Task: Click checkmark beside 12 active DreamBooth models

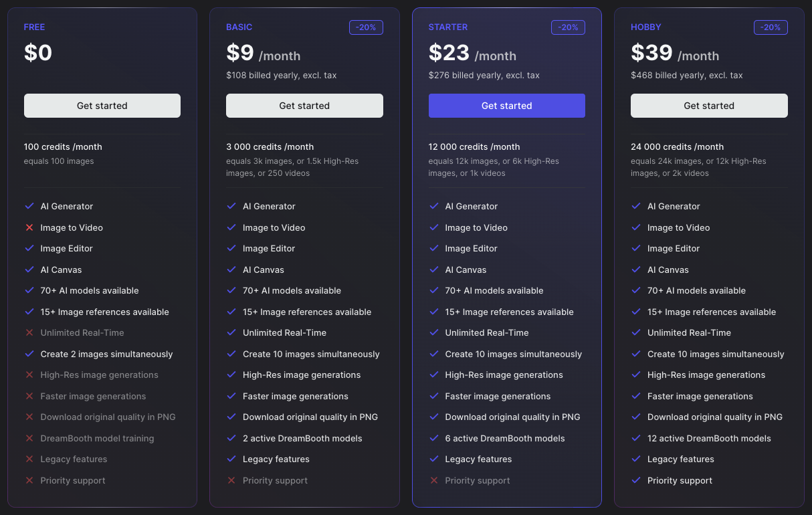Action: point(636,438)
